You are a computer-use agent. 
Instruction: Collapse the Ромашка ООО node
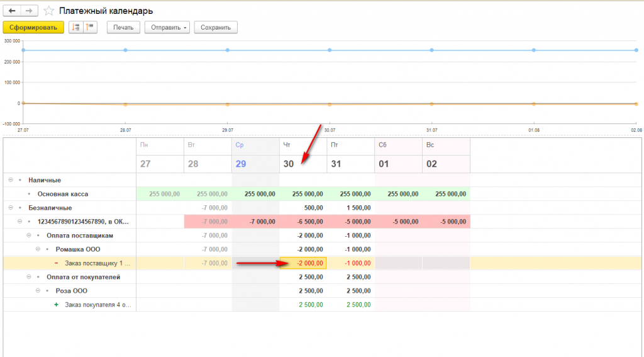38,249
